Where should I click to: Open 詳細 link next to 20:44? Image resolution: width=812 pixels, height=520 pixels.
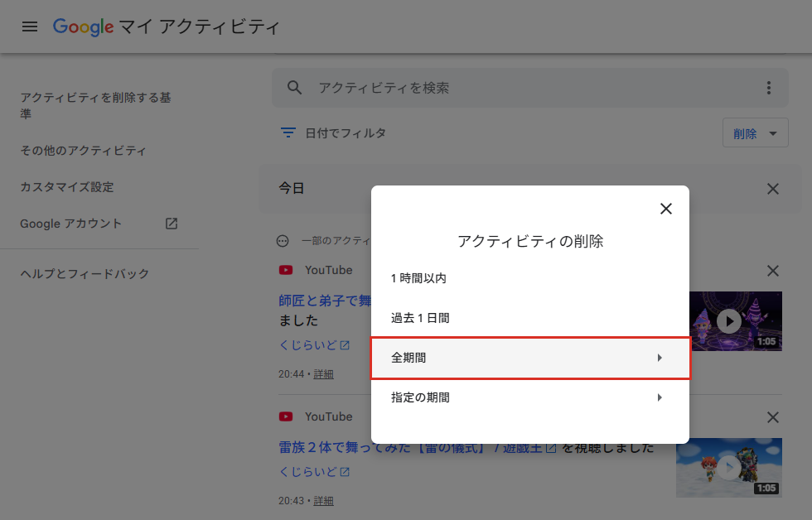pyautogui.click(x=324, y=374)
